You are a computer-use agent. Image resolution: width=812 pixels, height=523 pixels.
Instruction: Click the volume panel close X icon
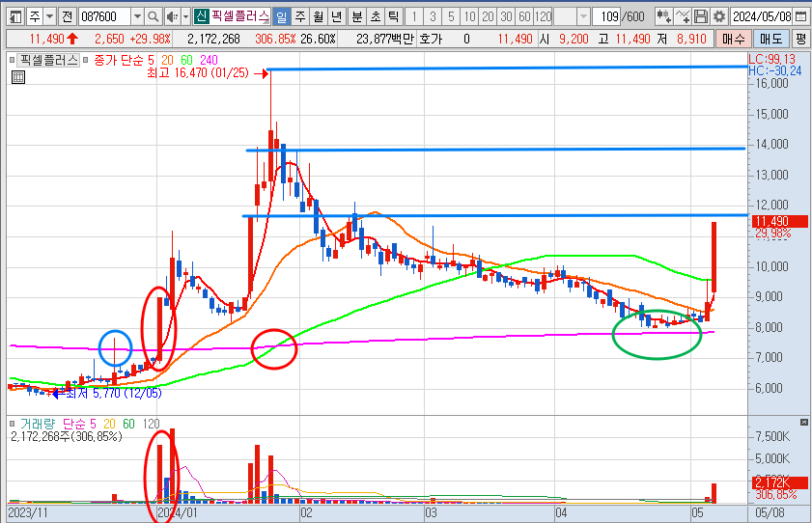click(x=803, y=422)
